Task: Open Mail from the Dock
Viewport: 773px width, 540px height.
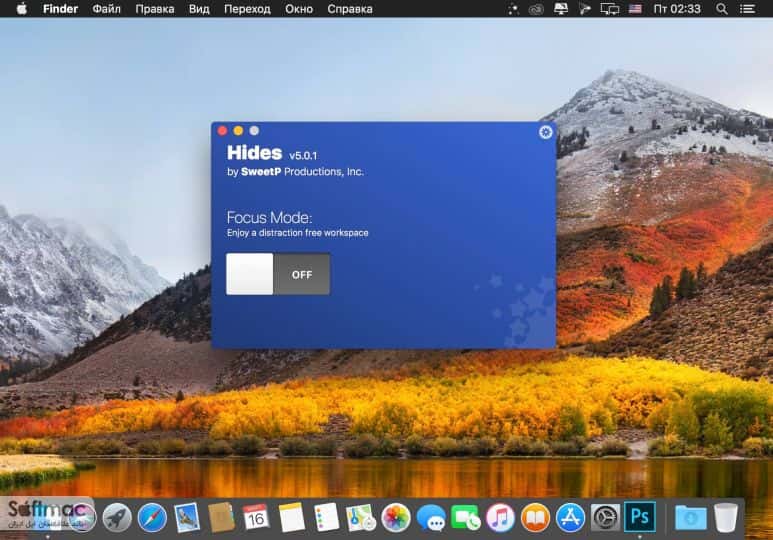Action: [x=187, y=518]
